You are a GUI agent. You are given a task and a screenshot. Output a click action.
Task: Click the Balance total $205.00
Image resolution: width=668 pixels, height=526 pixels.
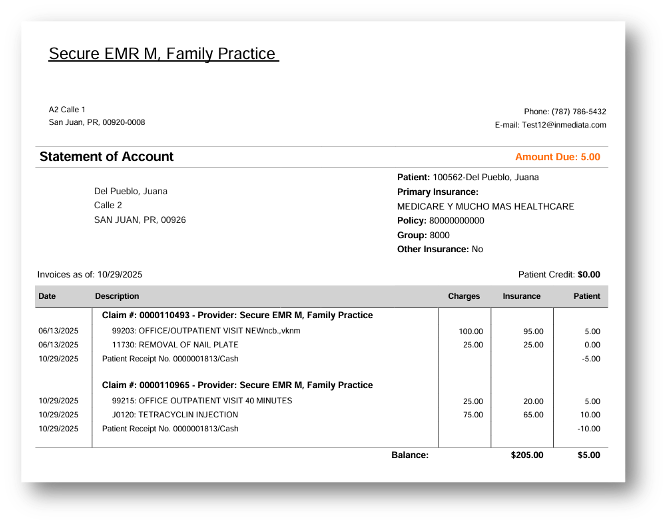point(526,455)
